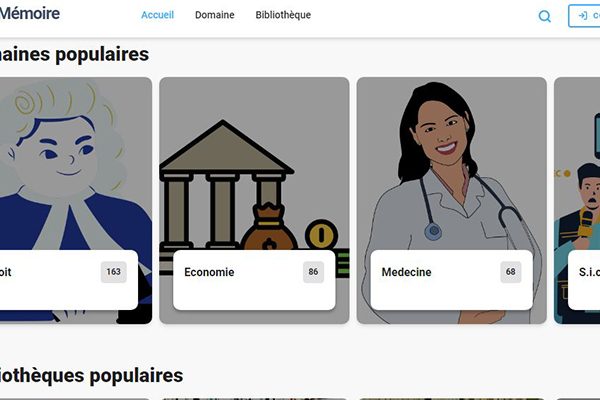This screenshot has height=400, width=600.
Task: Open the Domaine menu item
Action: tap(215, 15)
